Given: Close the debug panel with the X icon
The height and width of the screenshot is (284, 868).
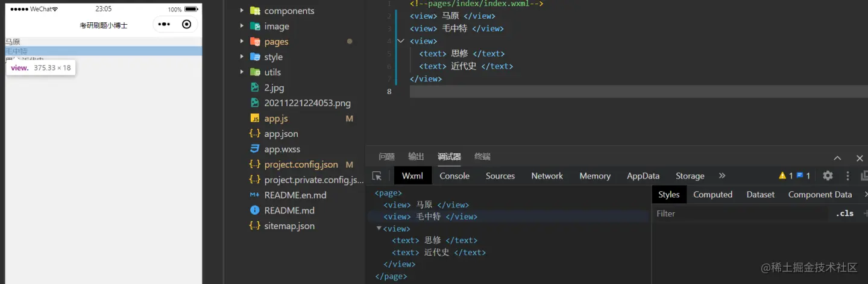Looking at the screenshot, I should (860, 158).
